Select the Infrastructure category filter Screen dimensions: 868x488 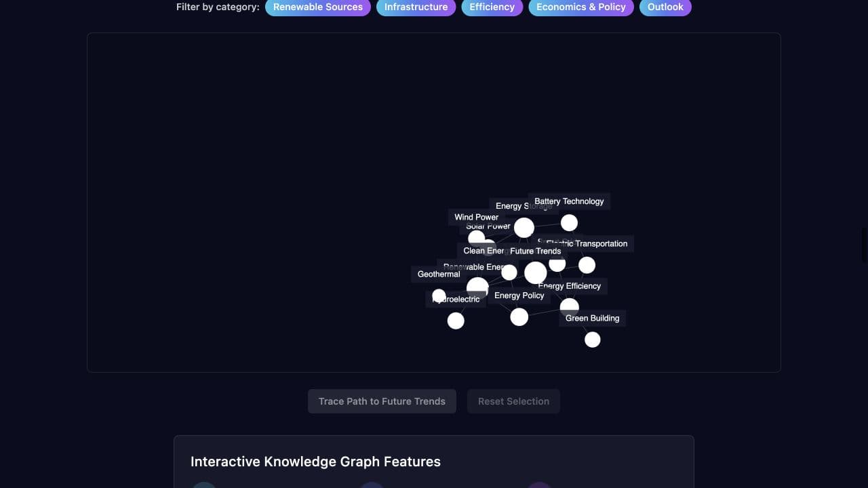click(416, 7)
